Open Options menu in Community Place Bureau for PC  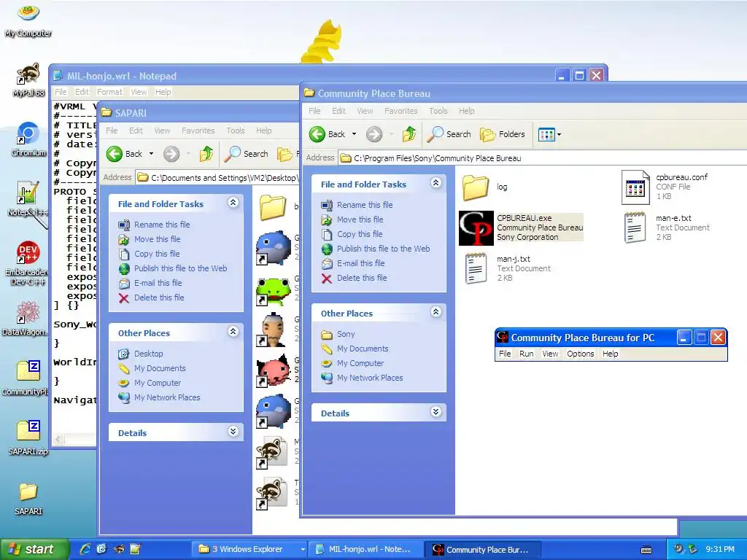tap(580, 354)
